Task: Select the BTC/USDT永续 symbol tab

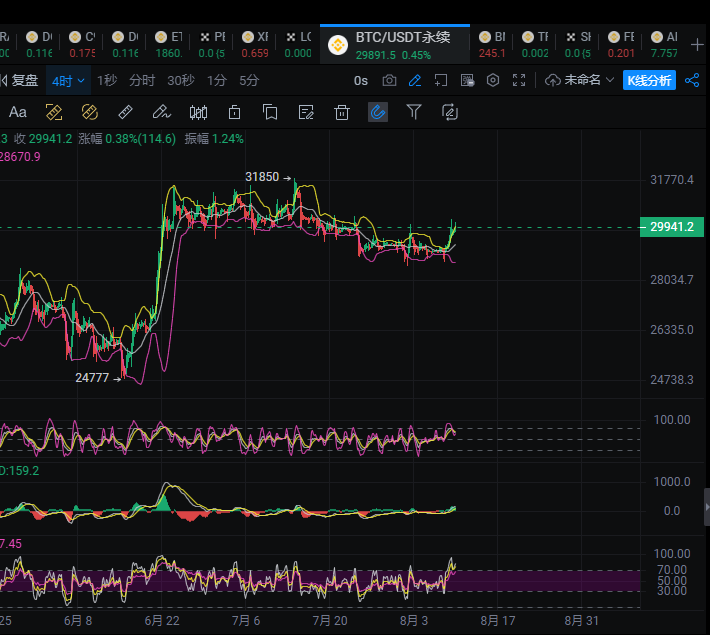Action: tap(395, 44)
